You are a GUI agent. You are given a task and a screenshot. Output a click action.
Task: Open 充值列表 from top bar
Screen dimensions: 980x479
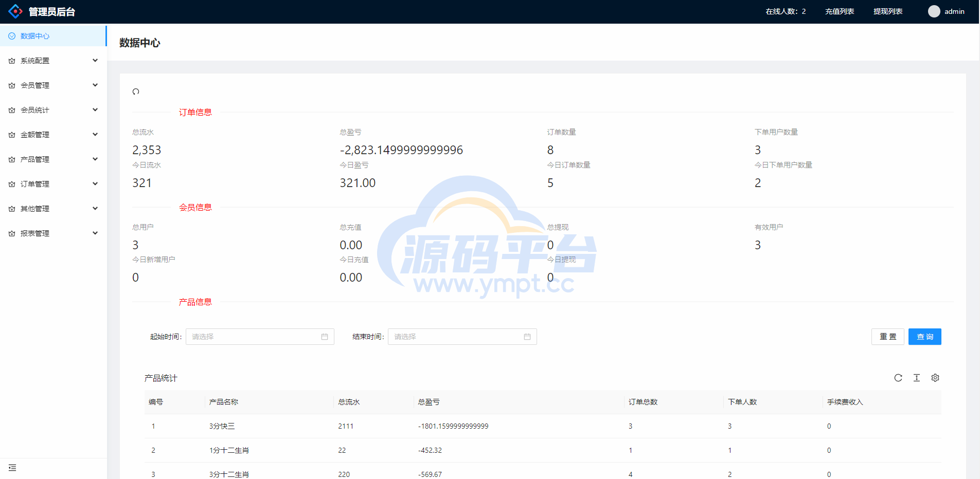pyautogui.click(x=840, y=11)
